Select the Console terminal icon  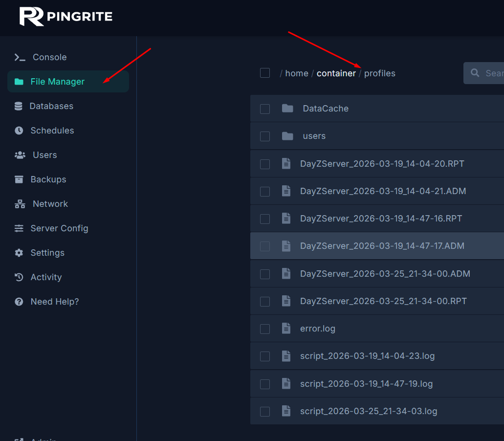pos(19,57)
